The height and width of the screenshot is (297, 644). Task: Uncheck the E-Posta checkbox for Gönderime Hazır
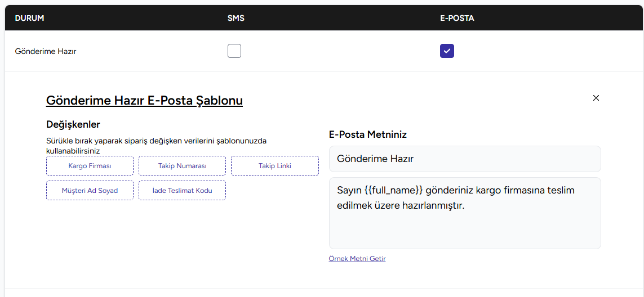pyautogui.click(x=447, y=51)
